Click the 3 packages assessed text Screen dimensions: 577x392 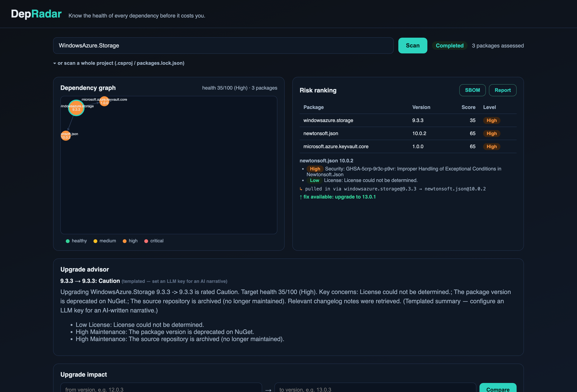(x=498, y=46)
